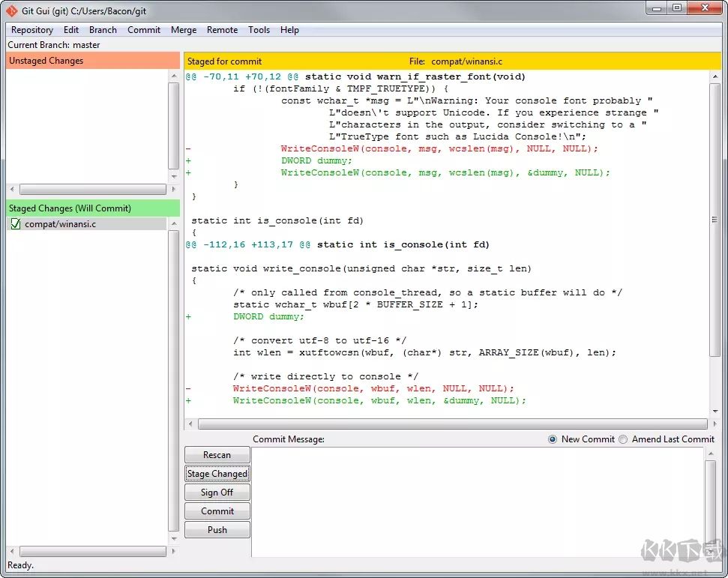Open the Remote menu

pos(222,30)
